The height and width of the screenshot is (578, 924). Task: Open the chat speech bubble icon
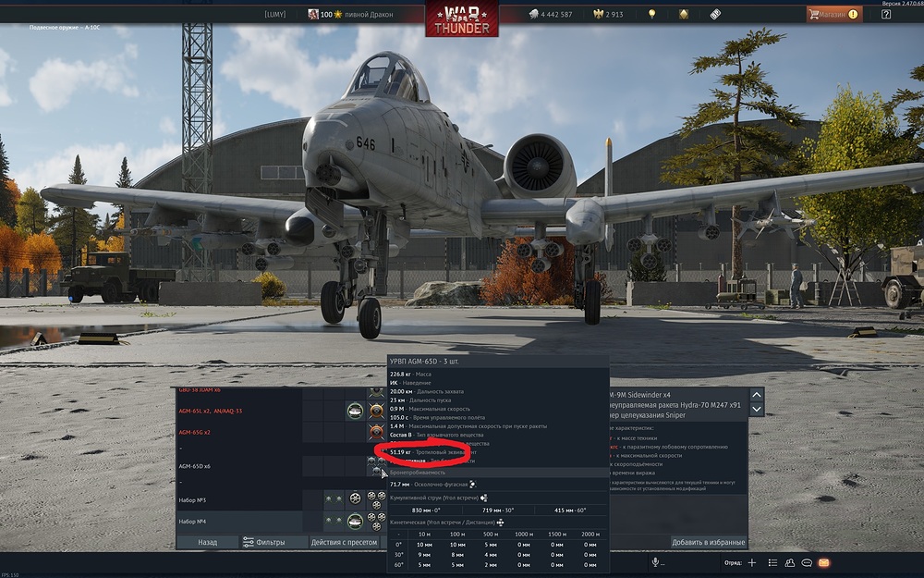[x=807, y=562]
